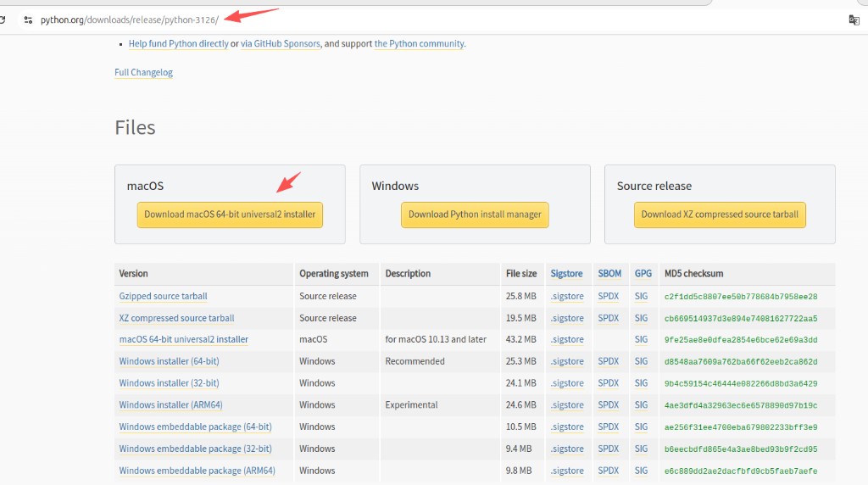Select MD5 checksum 9fe25ae8e0dfea2854e6bce62e69a3dd
This screenshot has width=868, height=485.
(741, 340)
